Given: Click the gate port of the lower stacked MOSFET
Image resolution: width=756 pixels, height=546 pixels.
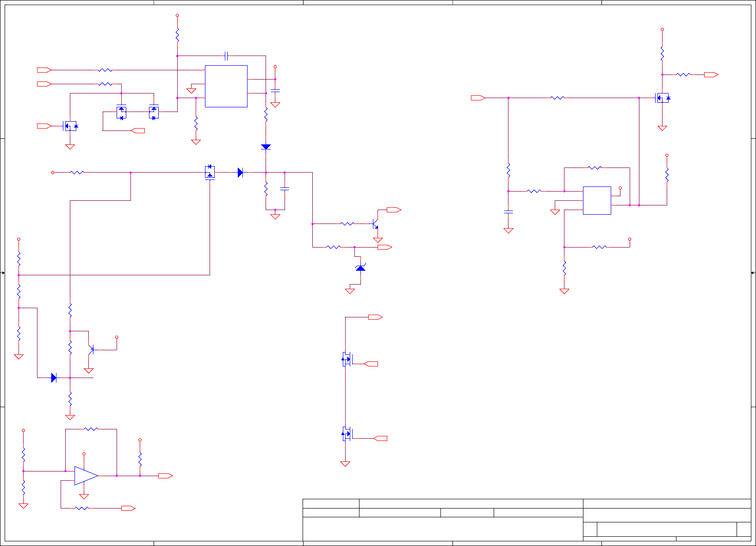Looking at the screenshot, I should point(380,438).
